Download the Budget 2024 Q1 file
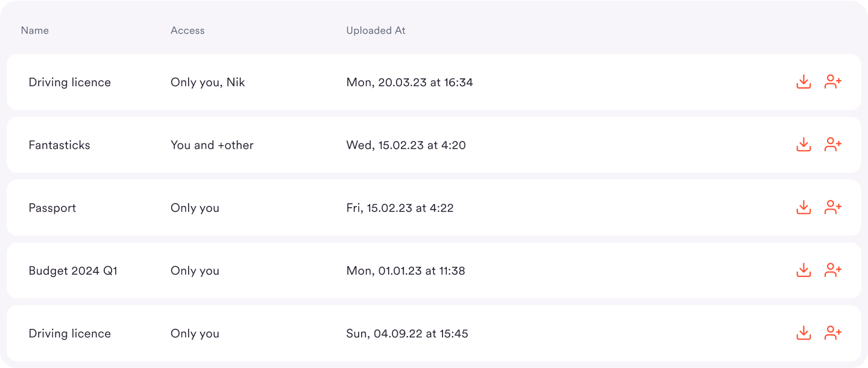 (804, 270)
